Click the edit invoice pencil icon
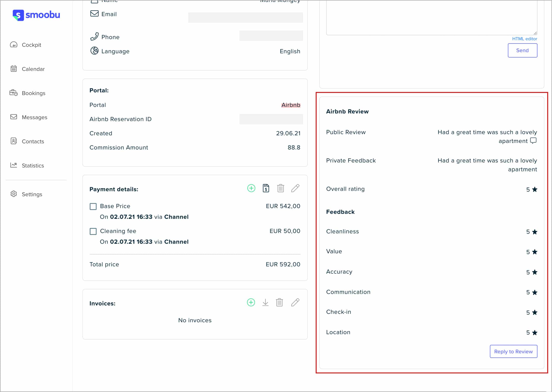The image size is (552, 392). click(x=296, y=303)
